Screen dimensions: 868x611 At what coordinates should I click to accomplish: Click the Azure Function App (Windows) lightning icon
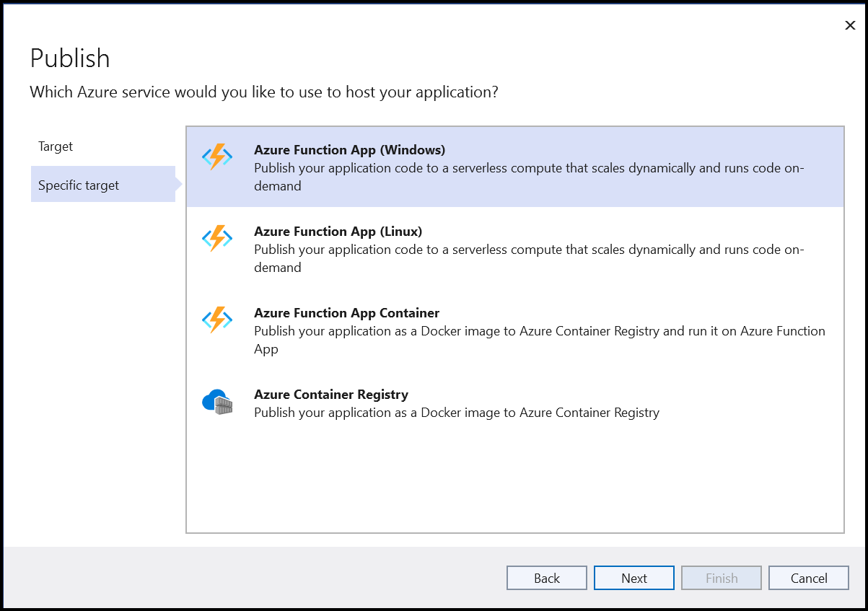coord(217,155)
